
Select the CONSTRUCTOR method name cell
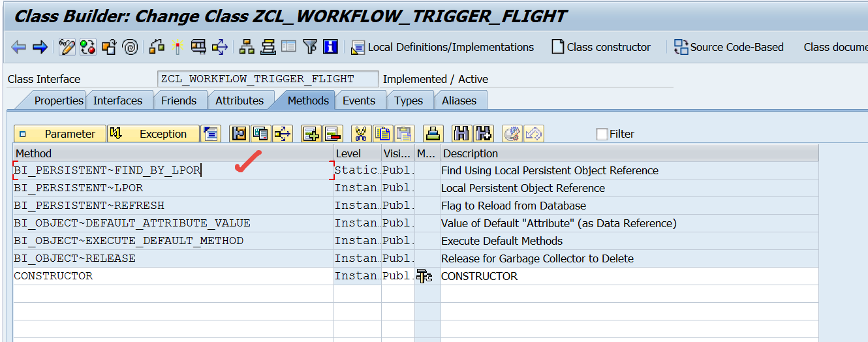point(173,276)
